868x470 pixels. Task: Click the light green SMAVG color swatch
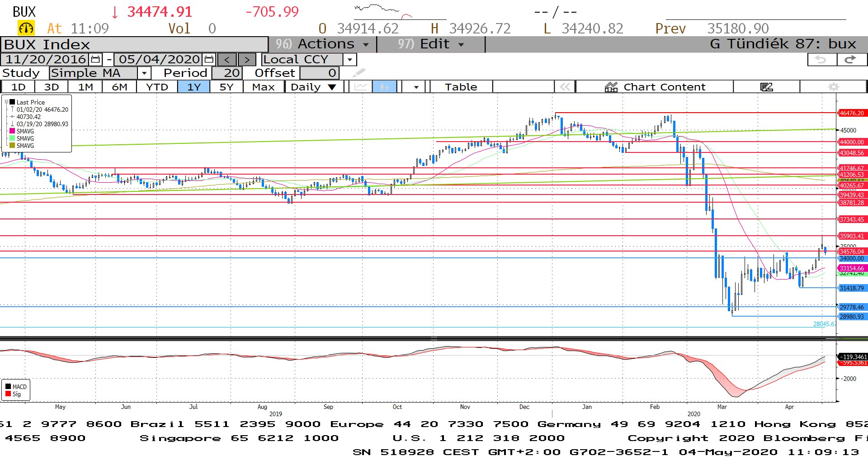point(13,138)
